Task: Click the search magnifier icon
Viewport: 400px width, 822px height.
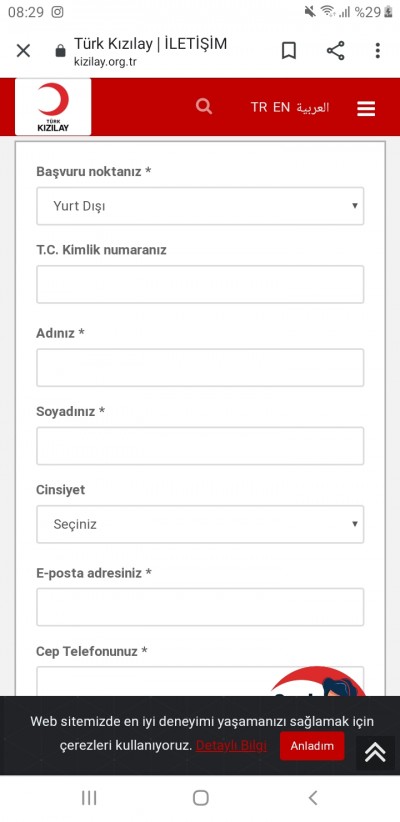Action: tap(204, 106)
